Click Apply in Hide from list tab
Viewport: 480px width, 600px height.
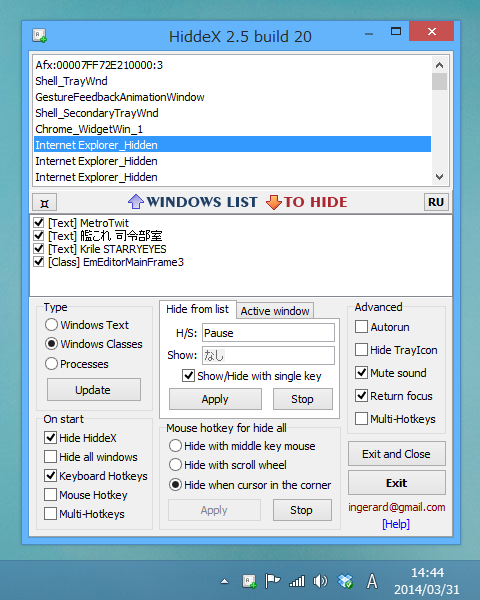click(x=215, y=399)
